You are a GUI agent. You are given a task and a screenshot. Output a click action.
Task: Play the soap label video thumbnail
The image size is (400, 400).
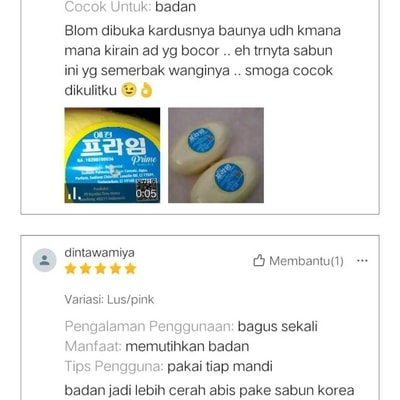112,155
